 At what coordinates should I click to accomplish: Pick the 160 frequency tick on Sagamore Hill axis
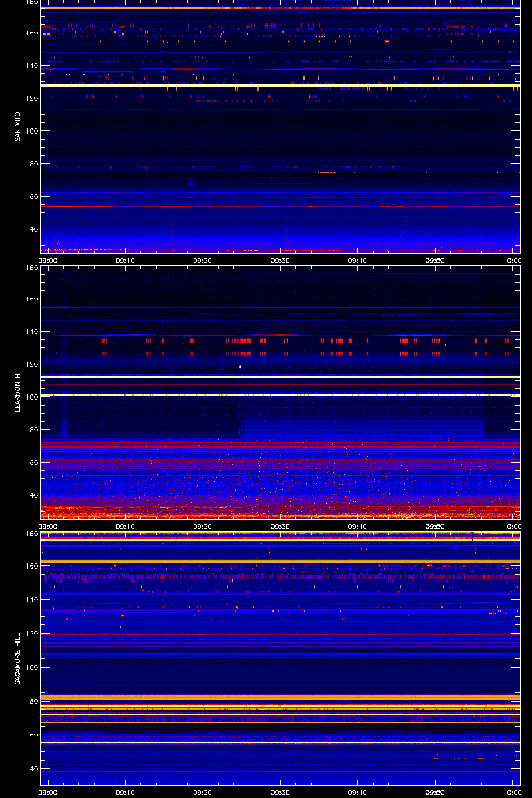(x=31, y=567)
